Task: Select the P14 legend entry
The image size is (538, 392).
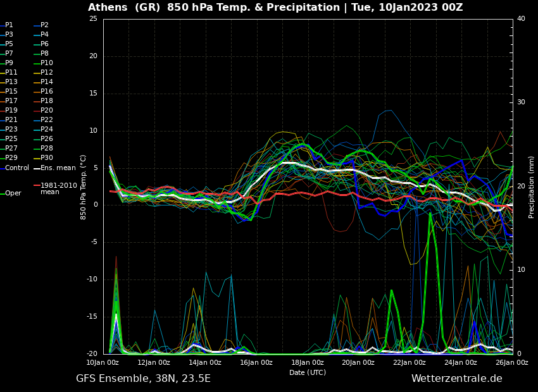Action: [43, 82]
